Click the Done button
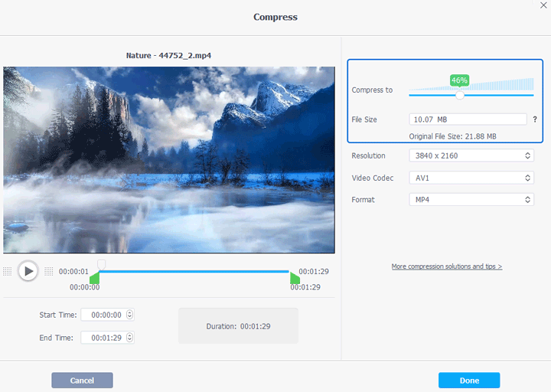The width and height of the screenshot is (551, 392). pyautogui.click(x=469, y=381)
